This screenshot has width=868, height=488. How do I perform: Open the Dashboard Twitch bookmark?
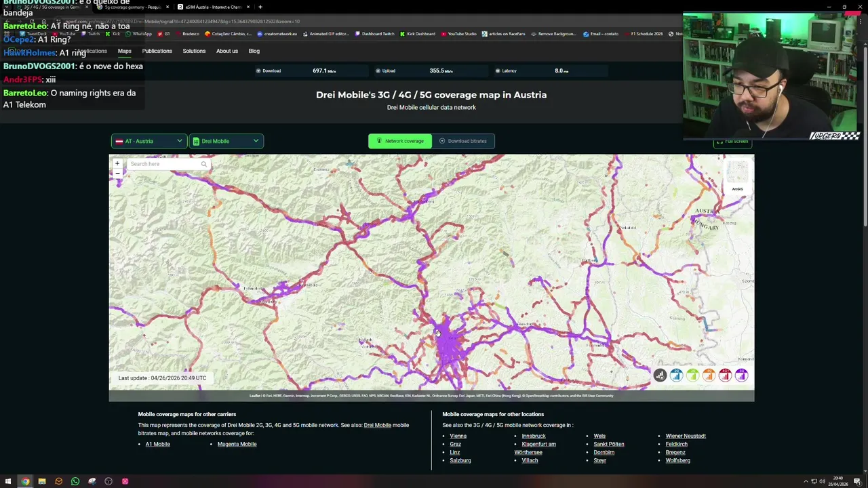pos(374,34)
